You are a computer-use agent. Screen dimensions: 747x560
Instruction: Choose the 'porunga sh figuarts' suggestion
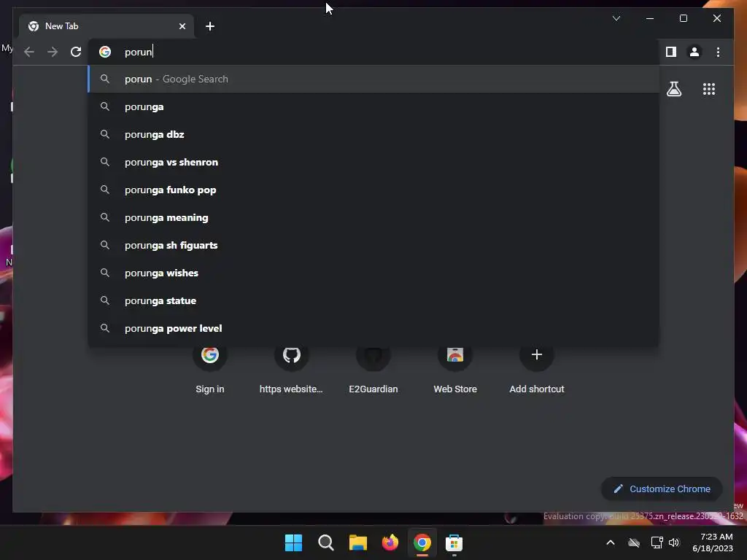pyautogui.click(x=373, y=245)
